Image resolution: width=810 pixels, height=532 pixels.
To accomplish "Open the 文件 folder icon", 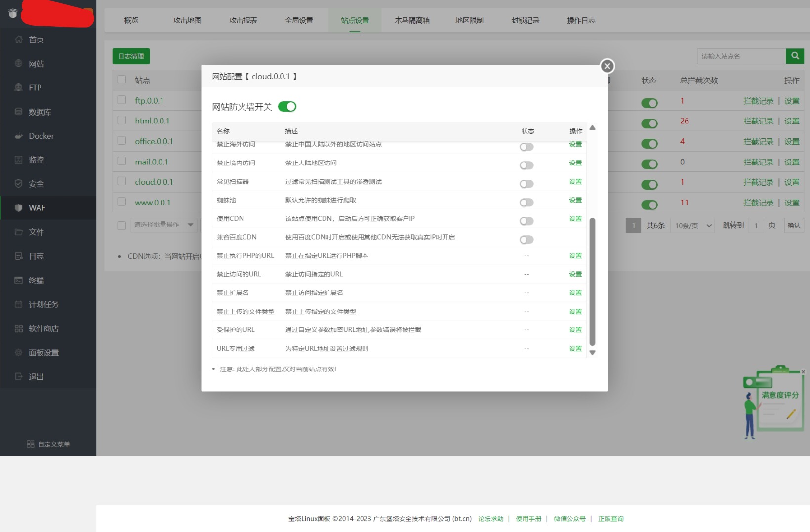I will (19, 232).
